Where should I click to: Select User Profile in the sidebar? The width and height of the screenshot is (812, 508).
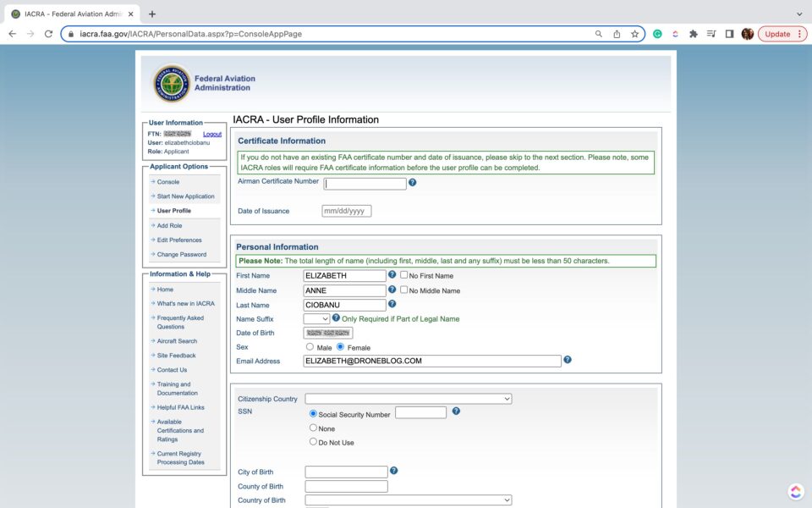tap(174, 211)
